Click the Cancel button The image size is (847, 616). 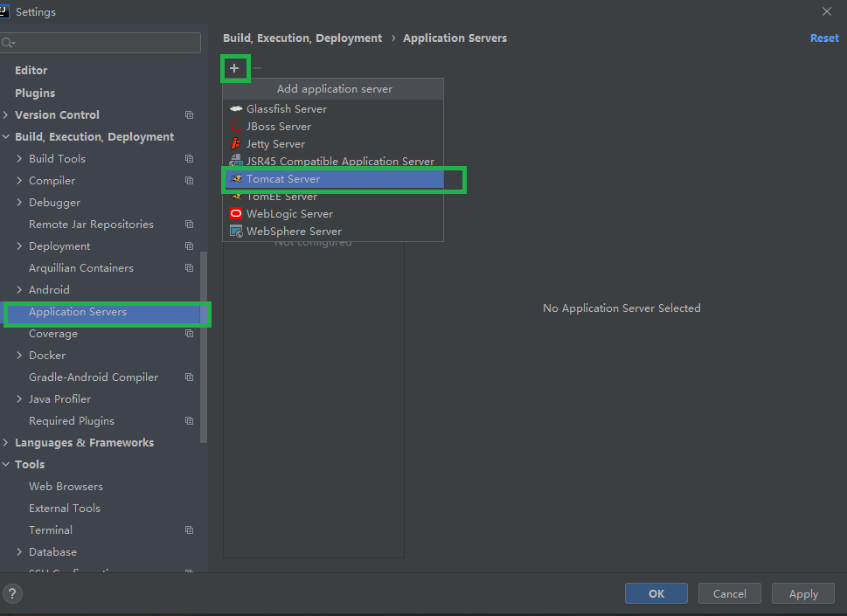pos(729,593)
